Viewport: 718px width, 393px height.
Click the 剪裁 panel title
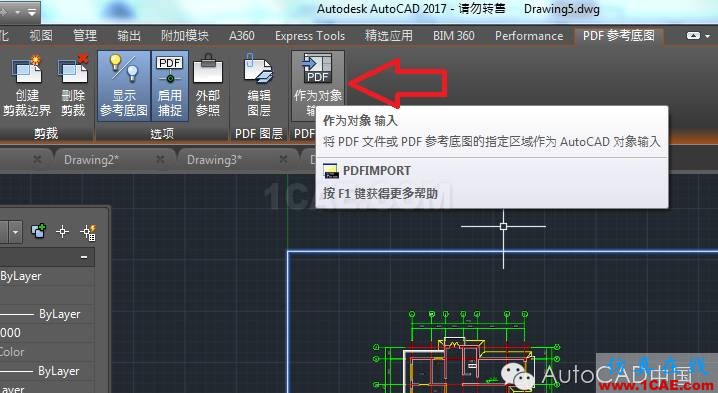[46, 133]
